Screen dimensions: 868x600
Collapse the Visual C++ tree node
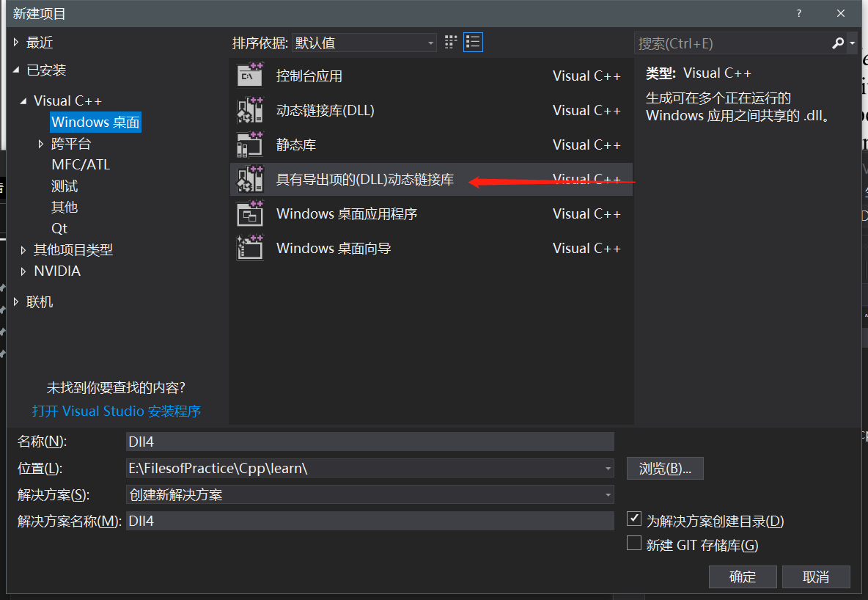[x=23, y=100]
